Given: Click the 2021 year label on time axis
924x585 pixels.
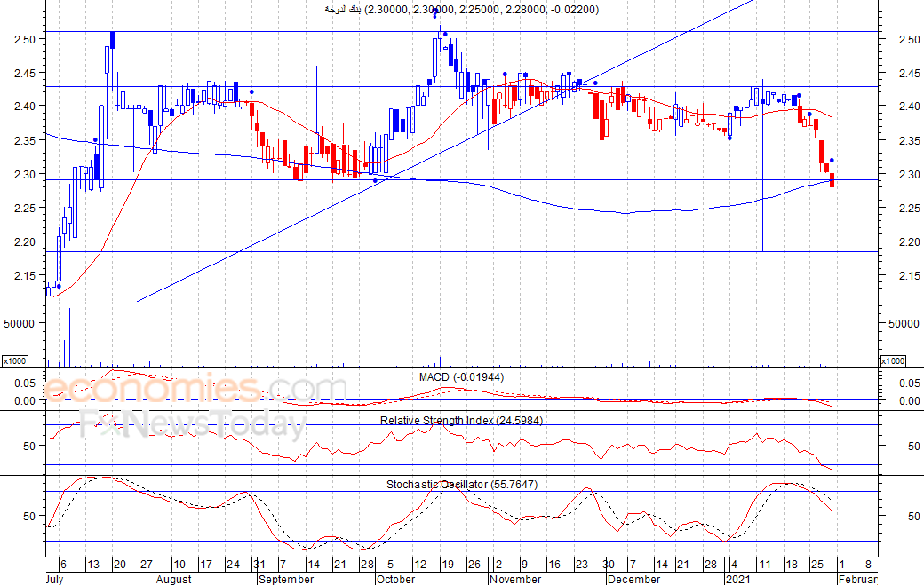Looking at the screenshot, I should (738, 579).
